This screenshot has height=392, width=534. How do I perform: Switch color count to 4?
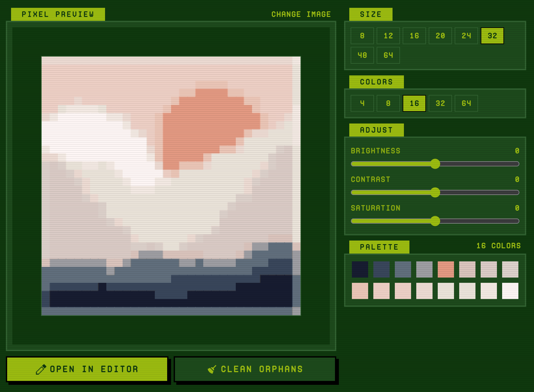(x=362, y=103)
